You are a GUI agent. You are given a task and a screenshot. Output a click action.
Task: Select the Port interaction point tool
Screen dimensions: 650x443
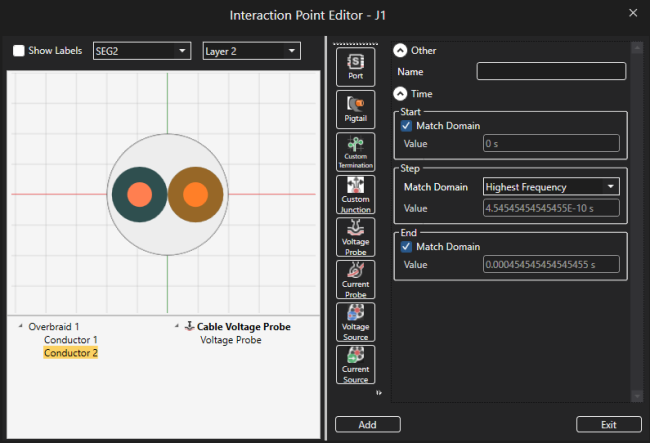click(355, 67)
